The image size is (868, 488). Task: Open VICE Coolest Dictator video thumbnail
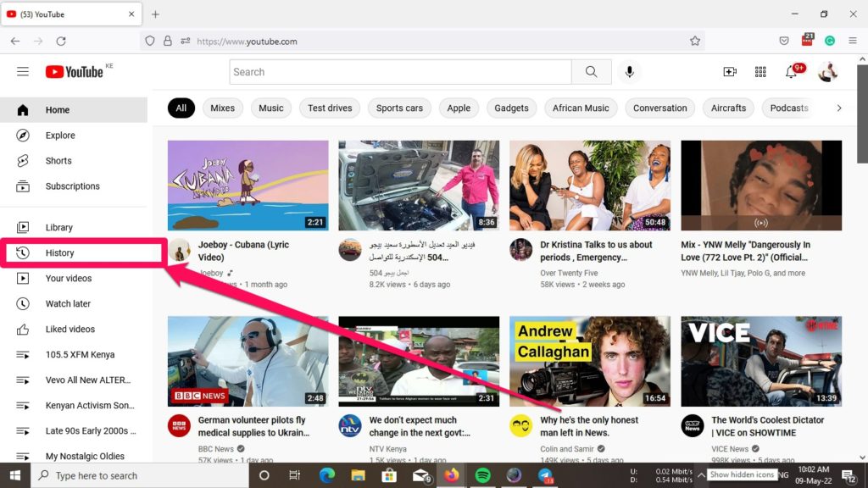tap(761, 361)
